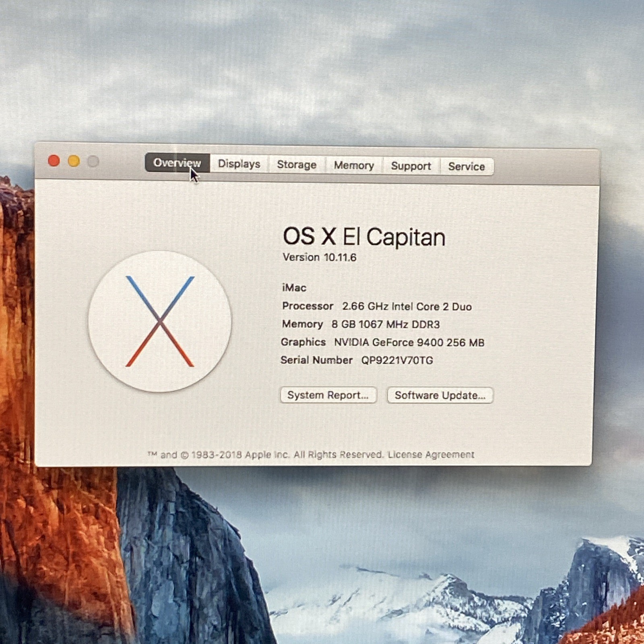Show the Support tab
Viewport: 644px width, 644px height.
click(x=411, y=166)
